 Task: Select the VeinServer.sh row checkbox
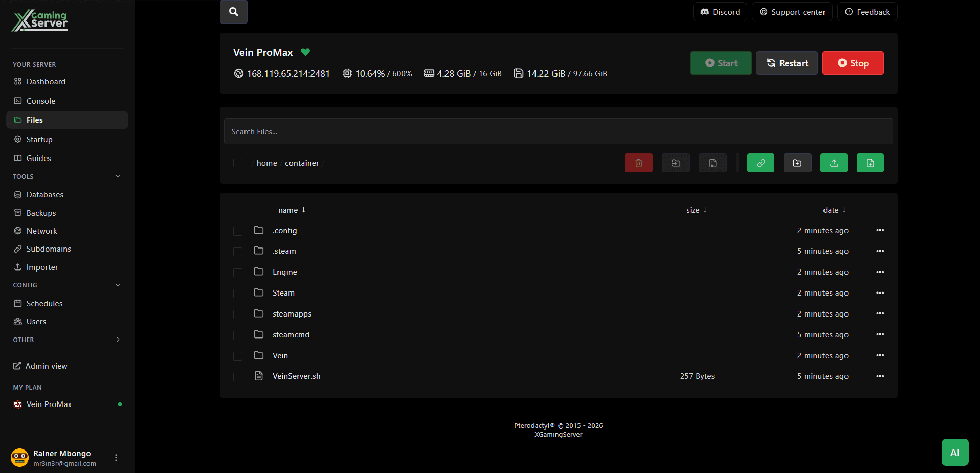click(x=238, y=377)
